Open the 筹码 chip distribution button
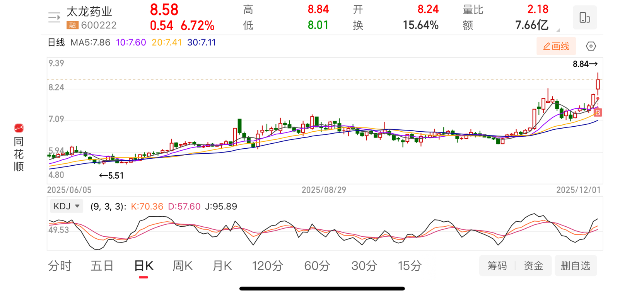 (497, 266)
